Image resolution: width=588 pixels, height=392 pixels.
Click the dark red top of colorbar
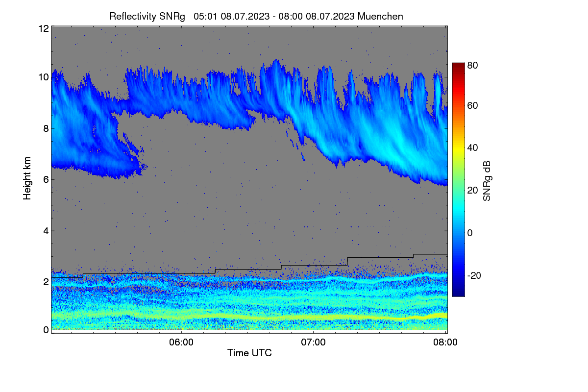[458, 66]
